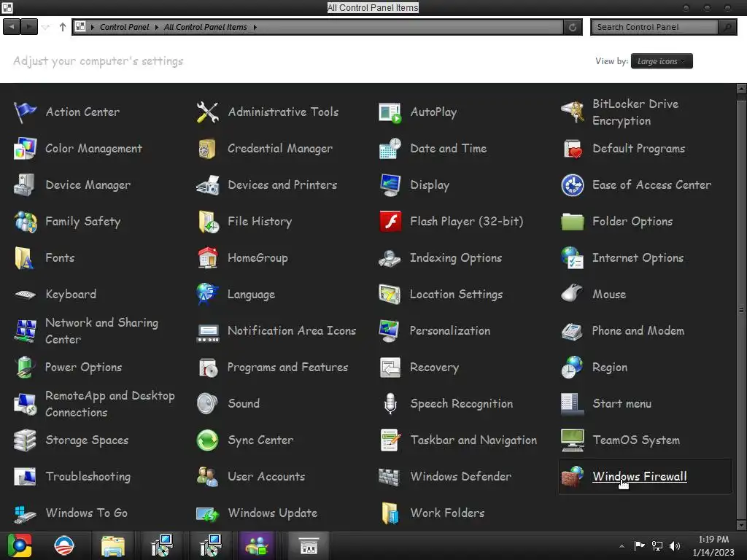Open the Recovery icon
This screenshot has width=747, height=560.
coord(390,367)
